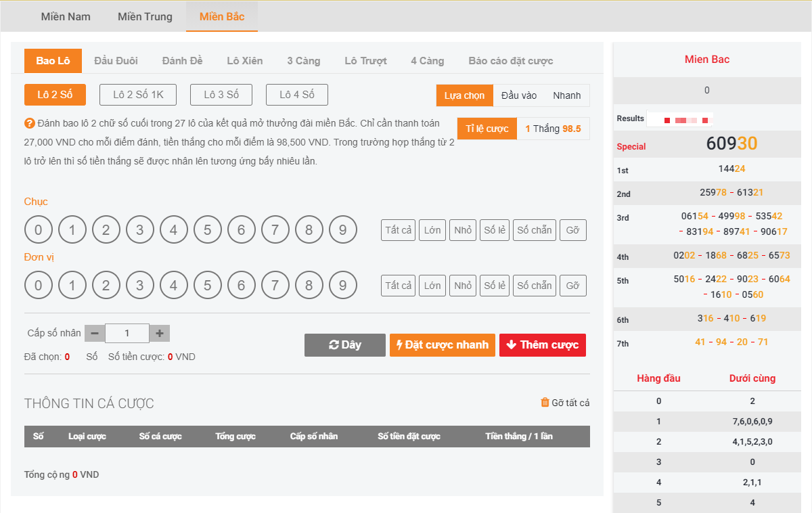Screen dimensions: 812x513
Task: Click Tất cả filter in Đơn vị row
Action: pos(398,286)
